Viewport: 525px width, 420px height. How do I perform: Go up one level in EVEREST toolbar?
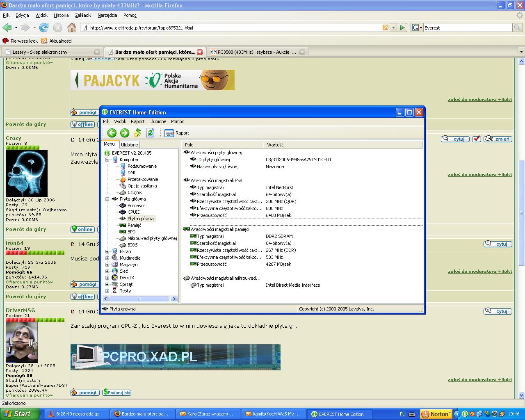coord(137,133)
